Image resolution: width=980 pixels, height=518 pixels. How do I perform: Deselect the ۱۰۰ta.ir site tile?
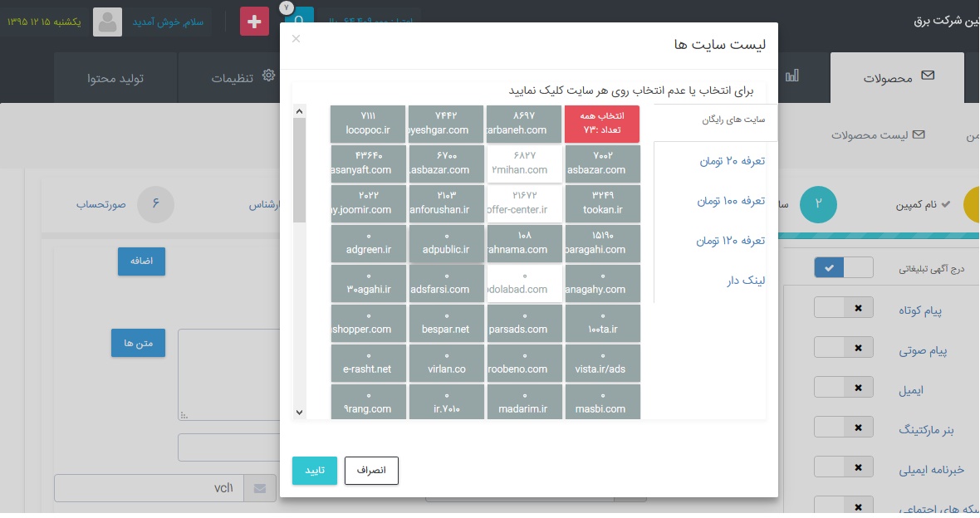pyautogui.click(x=602, y=324)
